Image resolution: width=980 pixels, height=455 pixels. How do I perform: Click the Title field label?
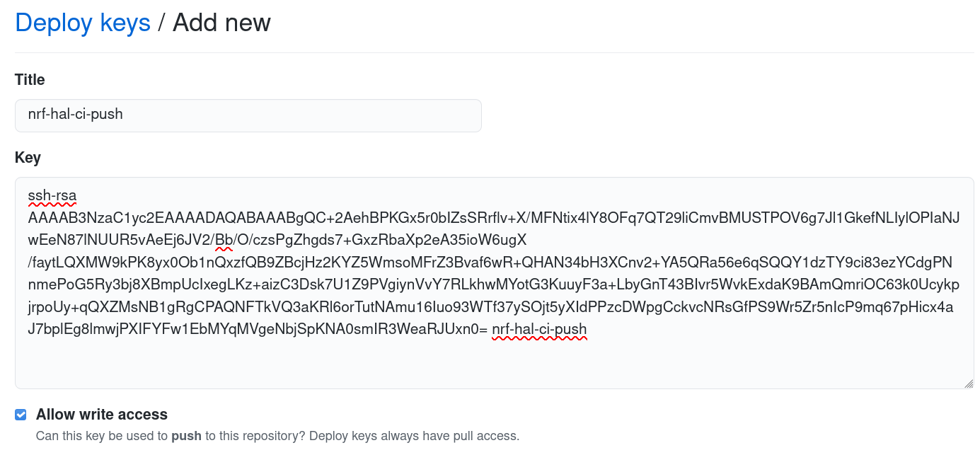29,80
